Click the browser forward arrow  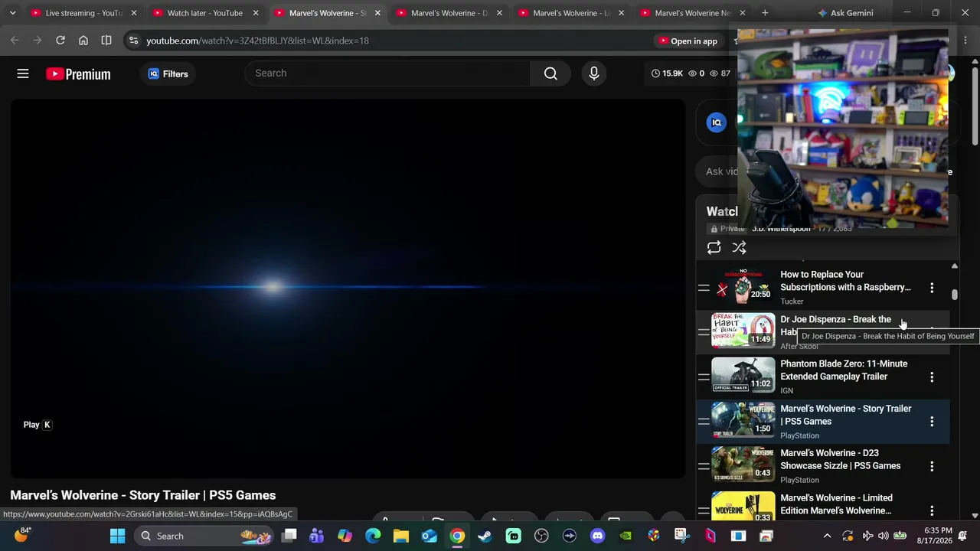point(38,41)
